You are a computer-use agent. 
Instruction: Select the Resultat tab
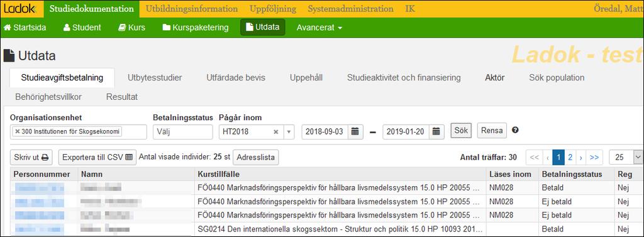click(x=122, y=97)
